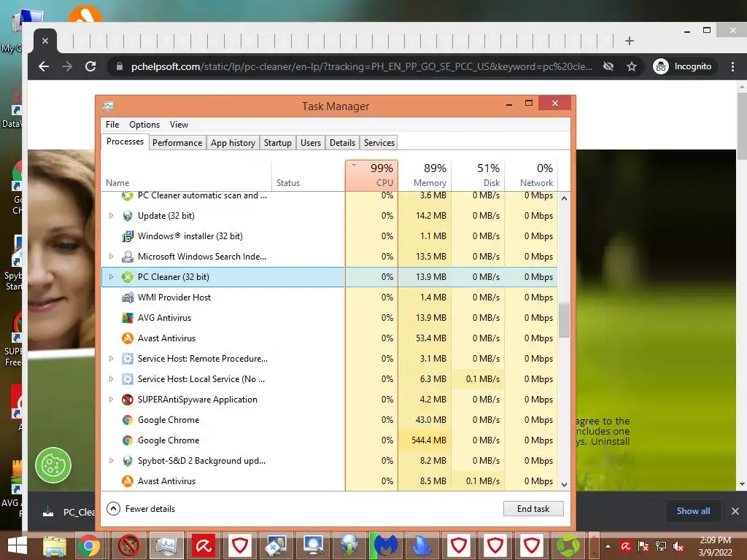Screen dimensions: 747x560
Task: Close the Chrome downloads bar
Action: 735,511
